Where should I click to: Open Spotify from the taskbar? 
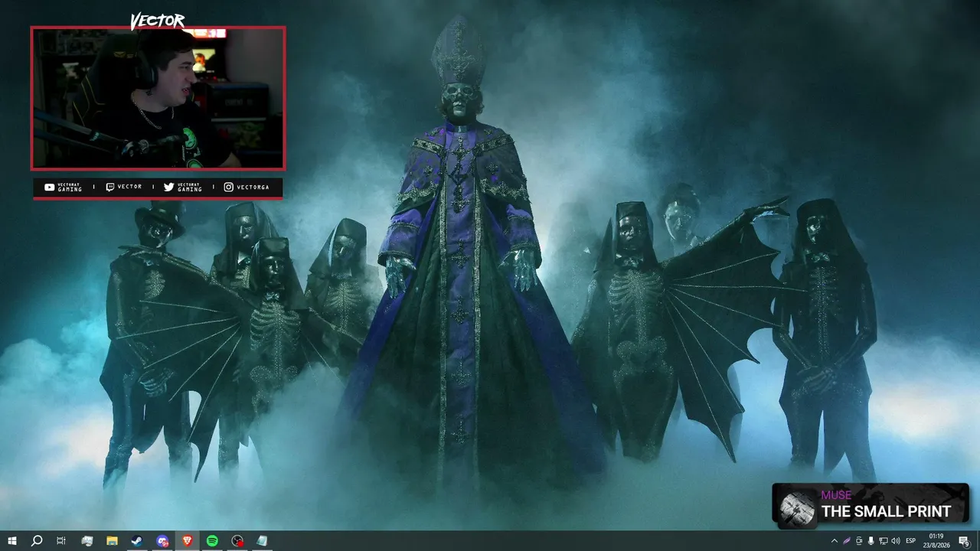212,541
